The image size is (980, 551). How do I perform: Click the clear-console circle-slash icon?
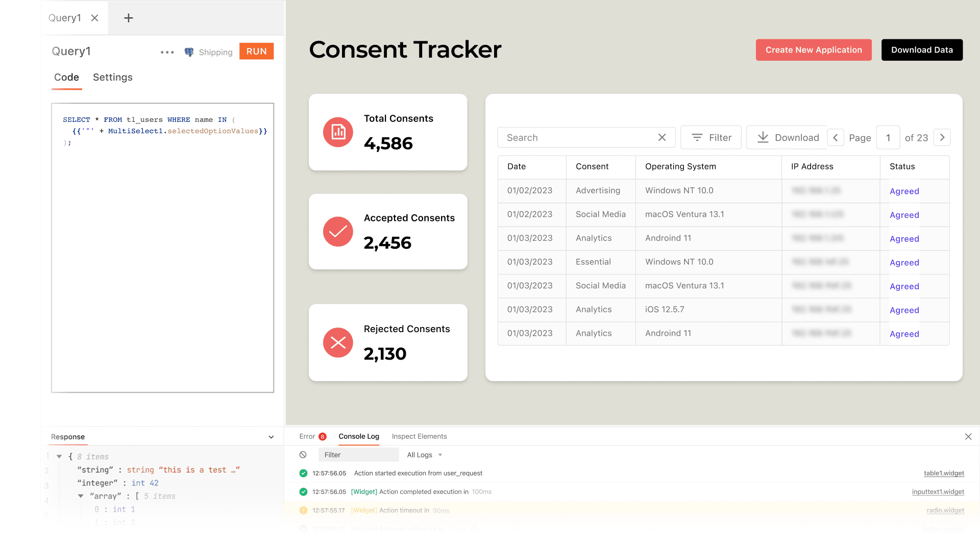click(x=303, y=455)
